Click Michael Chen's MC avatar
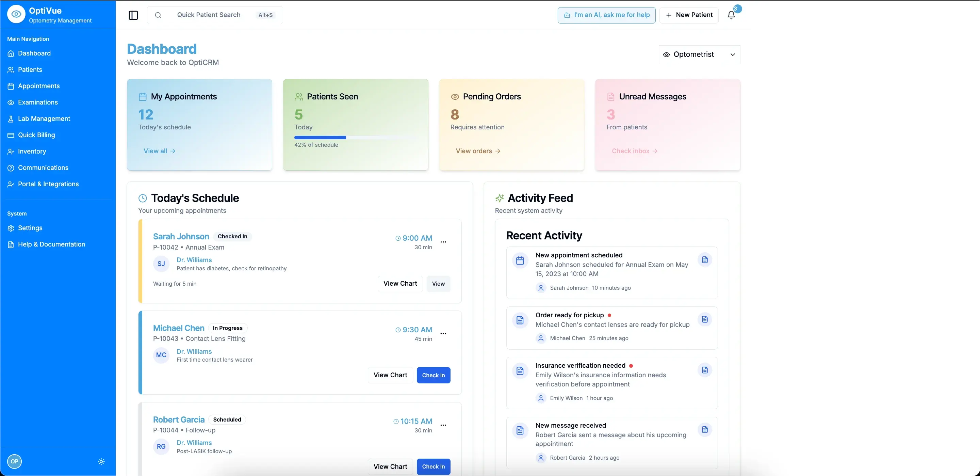Screen dimensions: 980x476 click(161, 355)
